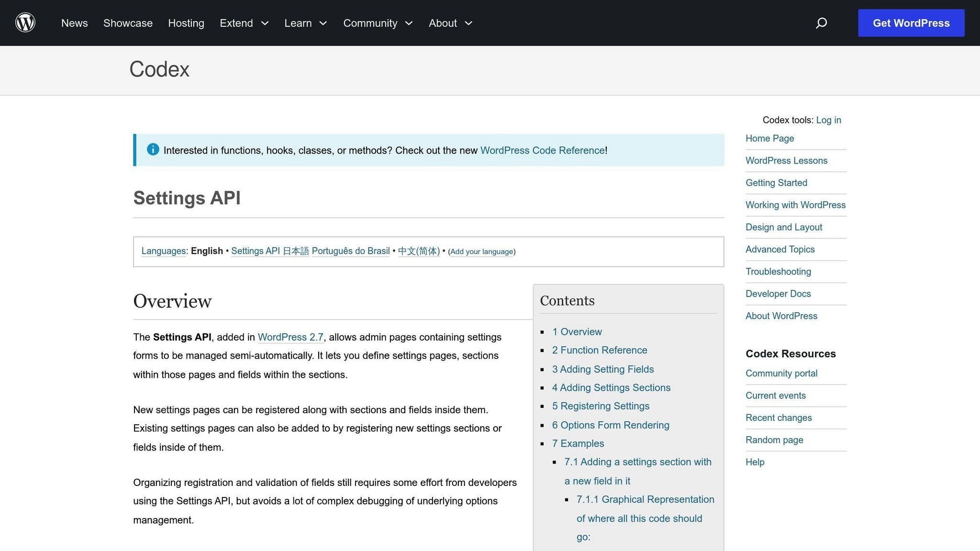Open the Settings API 日本語 translation
Image resolution: width=980 pixels, height=551 pixels.
[x=270, y=251]
